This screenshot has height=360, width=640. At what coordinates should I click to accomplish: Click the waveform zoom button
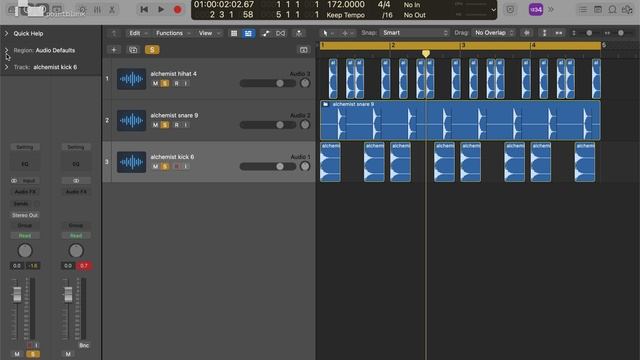[527, 33]
